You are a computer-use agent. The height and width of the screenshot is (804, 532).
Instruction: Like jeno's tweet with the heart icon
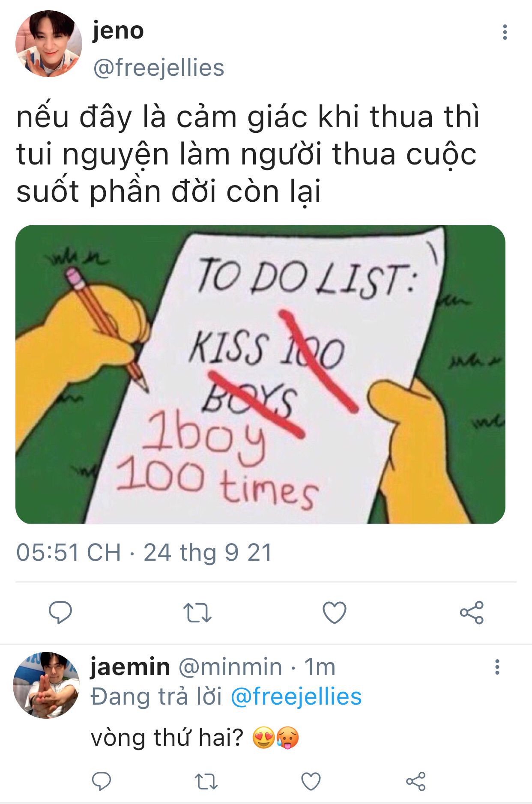[334, 613]
